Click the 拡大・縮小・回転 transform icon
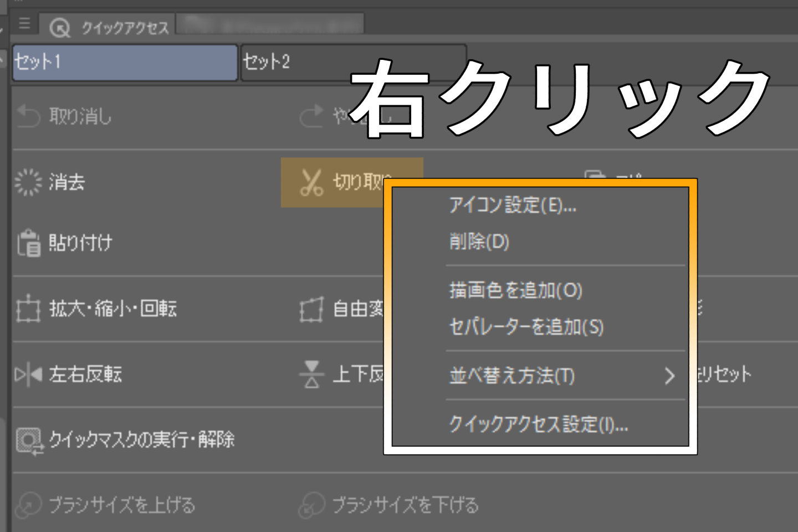The height and width of the screenshot is (532, 798). 28,310
